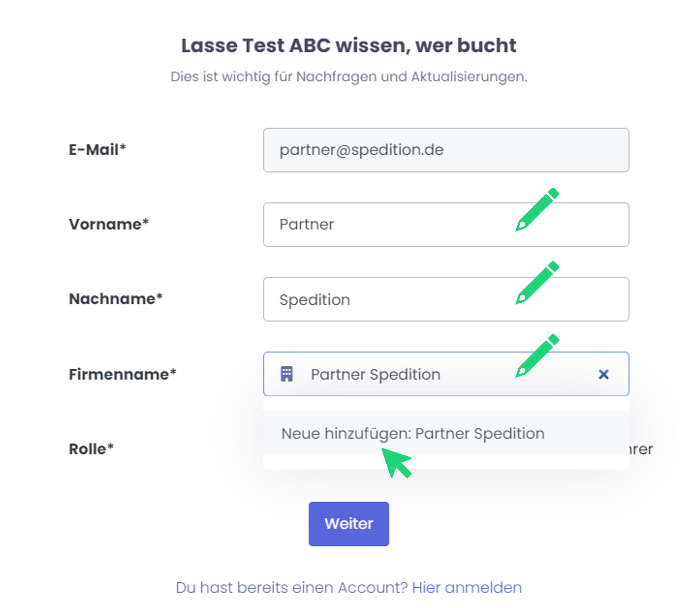Click the E-Mail field with partner@spedition.de
This screenshot has height=608, width=700.
pyautogui.click(x=446, y=150)
